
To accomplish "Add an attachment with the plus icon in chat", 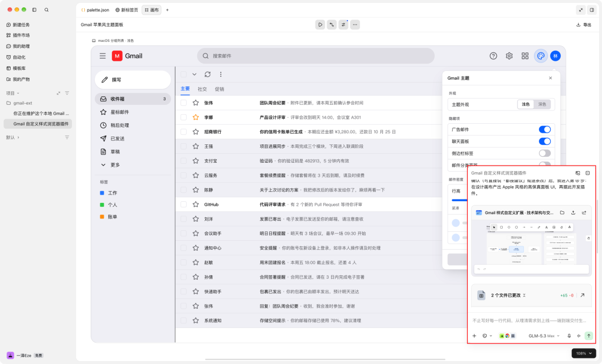I will tap(474, 336).
